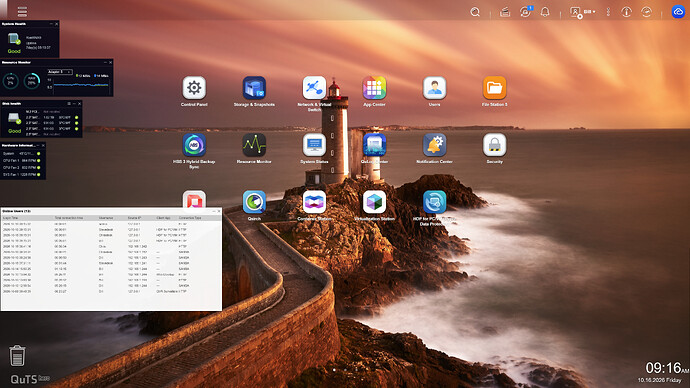Screen dimensions: 690x388
Task: Open Container Station
Action: 314,202
